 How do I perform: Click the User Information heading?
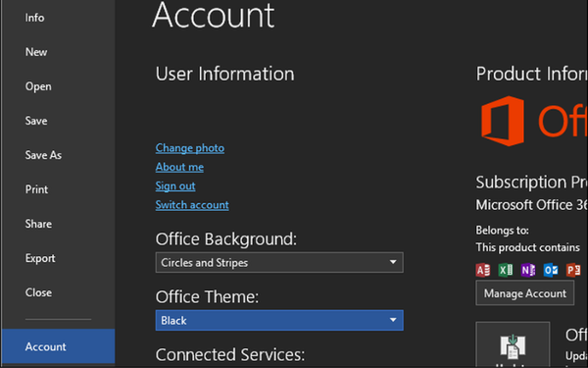(225, 74)
